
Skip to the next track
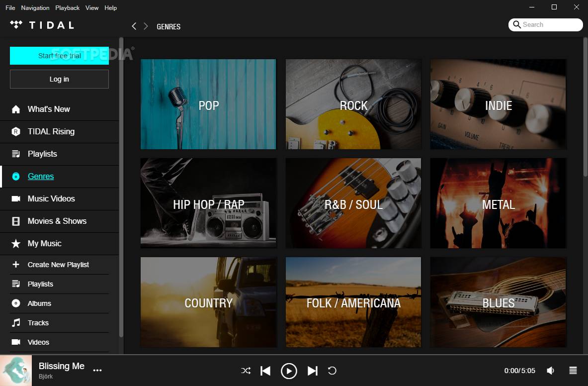coord(312,371)
